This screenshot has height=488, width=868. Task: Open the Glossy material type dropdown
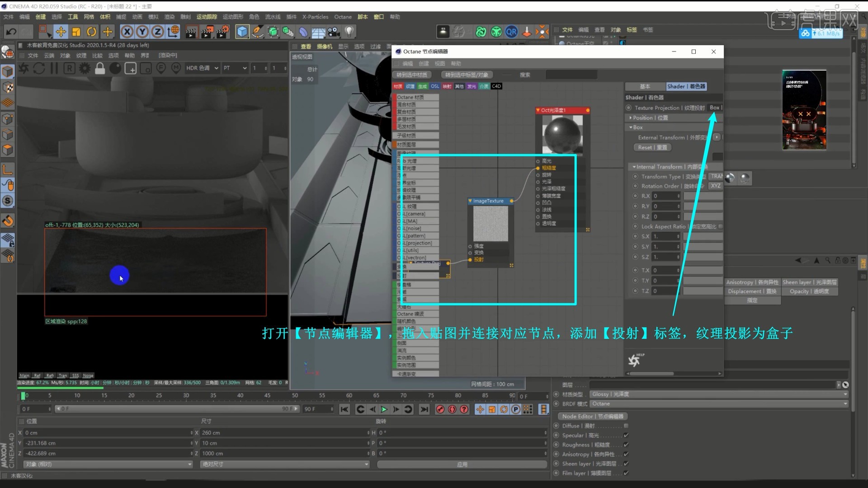(x=719, y=394)
